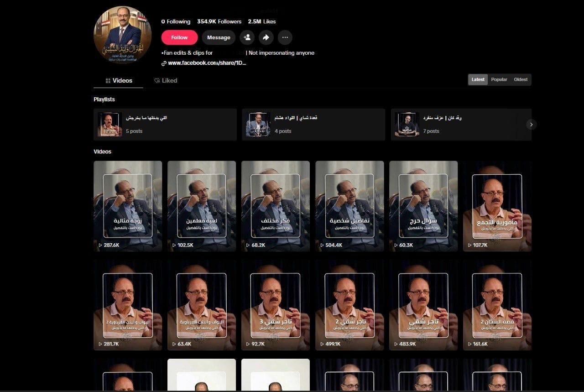Open the video with 102.5K views
Image resolution: width=584 pixels, height=392 pixels.
tap(202, 206)
